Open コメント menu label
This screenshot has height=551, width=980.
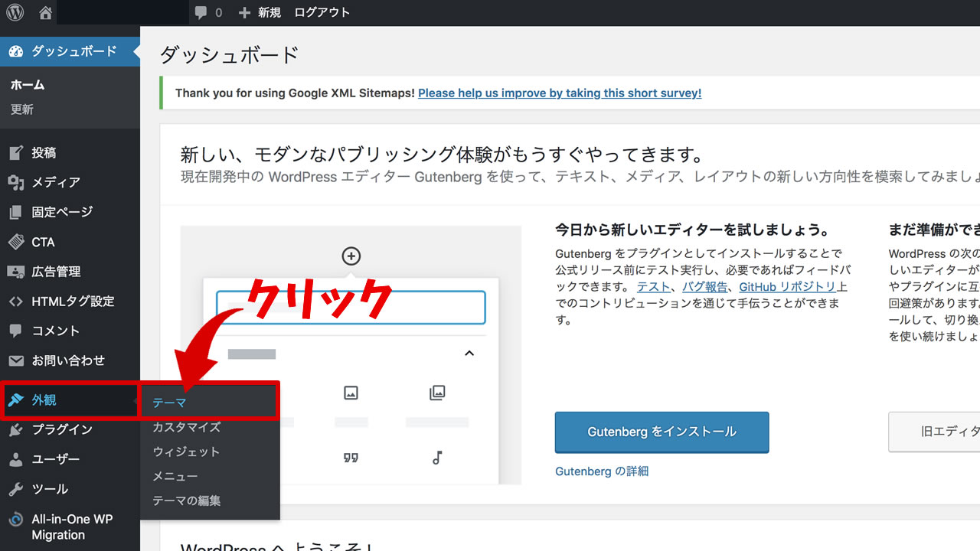pyautogui.click(x=56, y=331)
